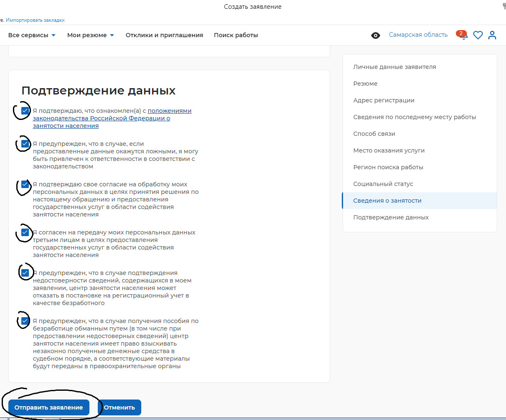
Task: Expand the Мои резюме dropdown
Action: tap(91, 35)
